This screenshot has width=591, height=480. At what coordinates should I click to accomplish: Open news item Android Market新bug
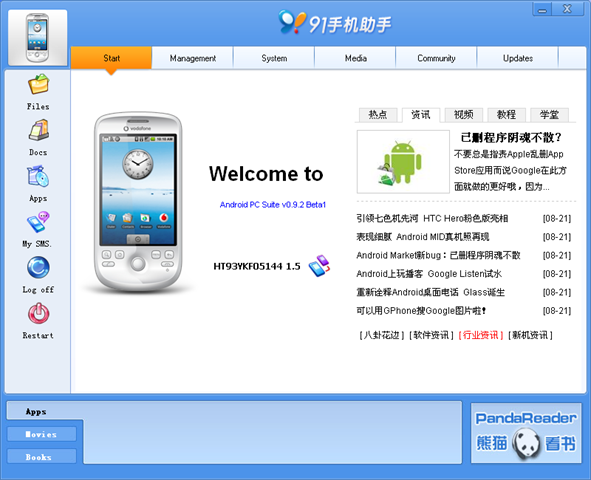(438, 255)
